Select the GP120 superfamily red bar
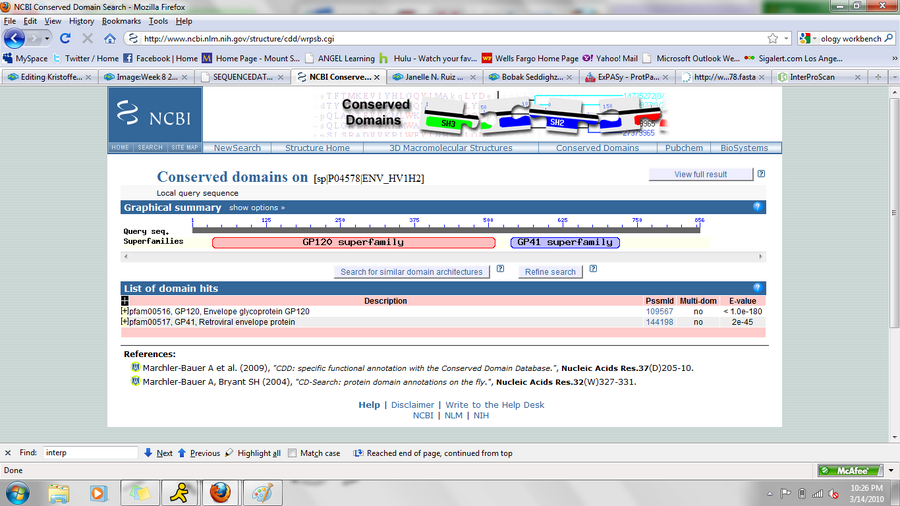The image size is (900, 506). (x=353, y=242)
